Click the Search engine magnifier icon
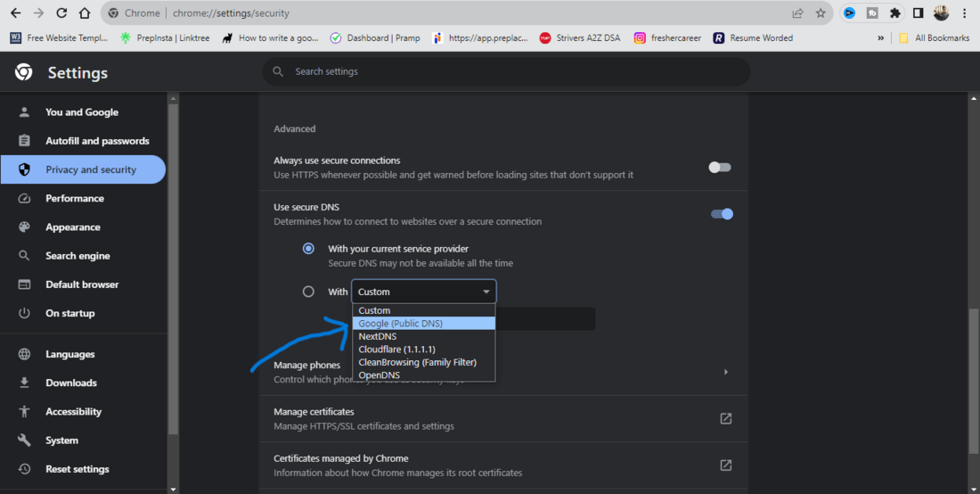The height and width of the screenshot is (494, 980). pos(24,256)
